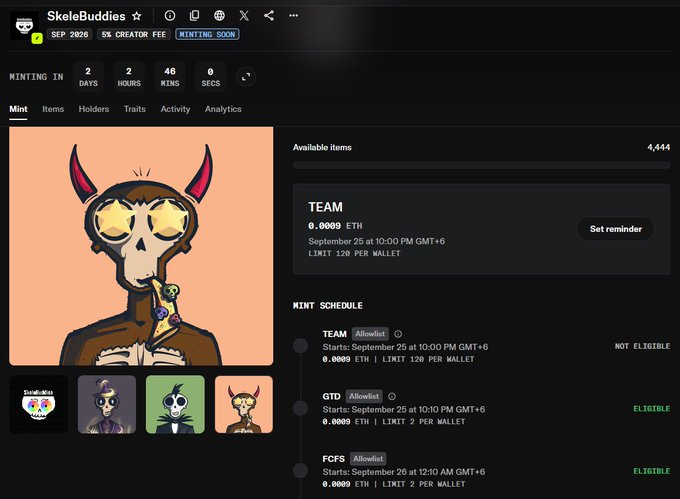Click the SEP 2026 badge
Screen dimensions: 680x499
click(x=69, y=34)
